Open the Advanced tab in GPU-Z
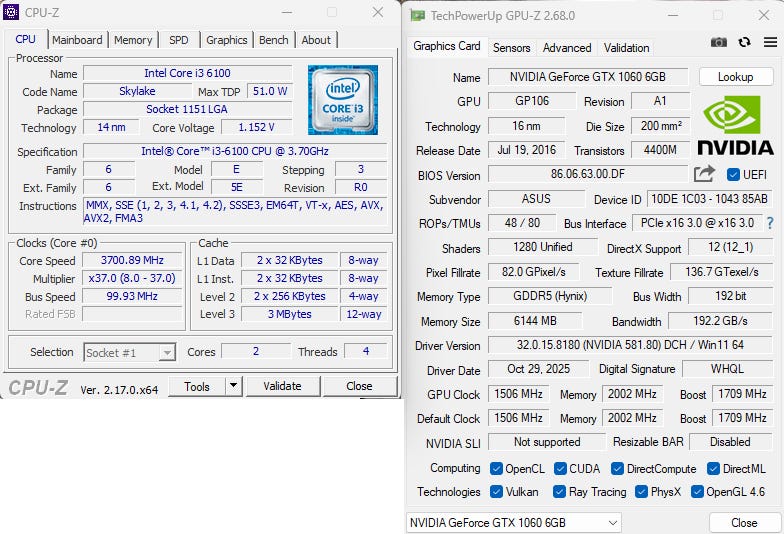Image resolution: width=784 pixels, height=534 pixels. click(567, 48)
